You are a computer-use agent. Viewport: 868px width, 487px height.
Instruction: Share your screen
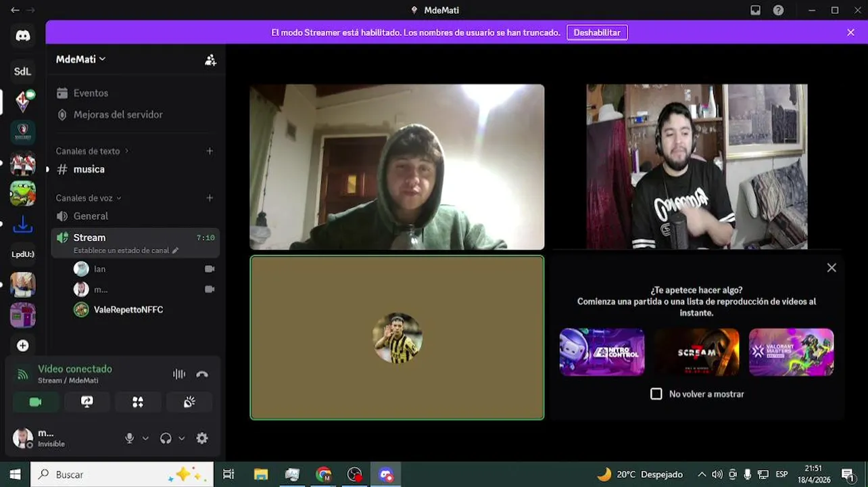[x=87, y=402]
